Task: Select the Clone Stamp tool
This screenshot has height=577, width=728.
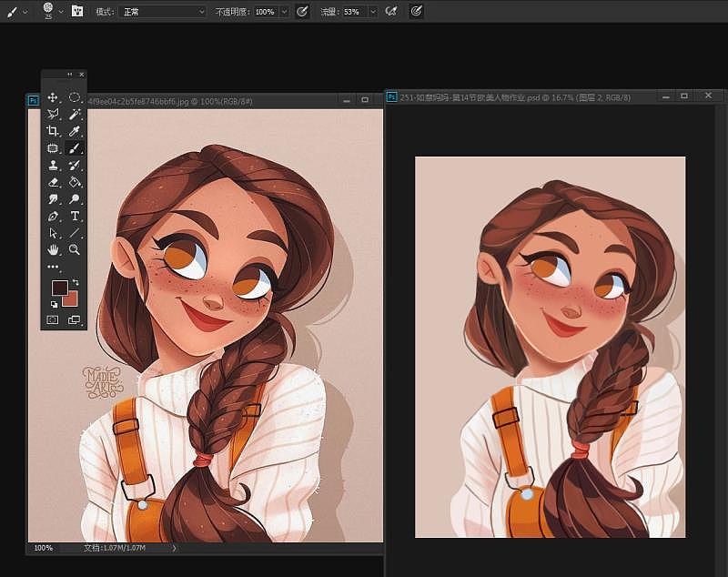Action: (53, 166)
